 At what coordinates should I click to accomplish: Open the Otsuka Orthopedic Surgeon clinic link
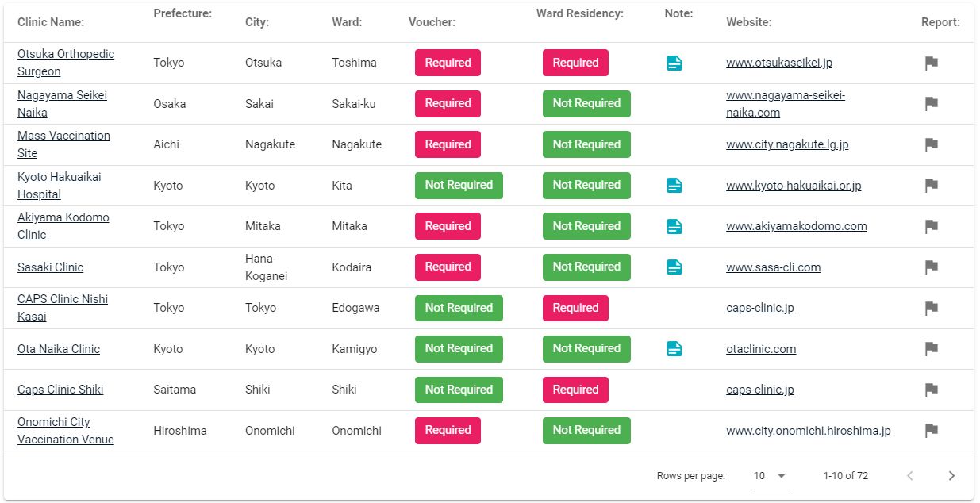[66, 63]
